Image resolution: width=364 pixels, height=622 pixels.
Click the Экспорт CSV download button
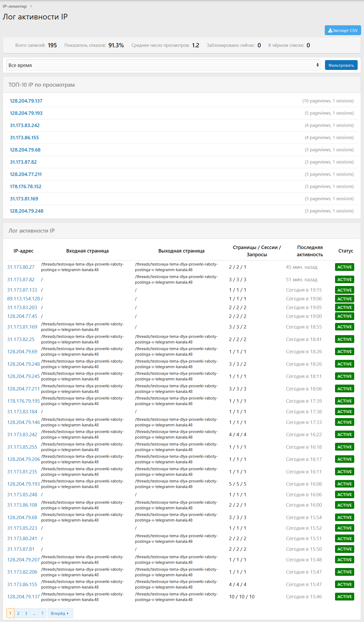(x=342, y=30)
